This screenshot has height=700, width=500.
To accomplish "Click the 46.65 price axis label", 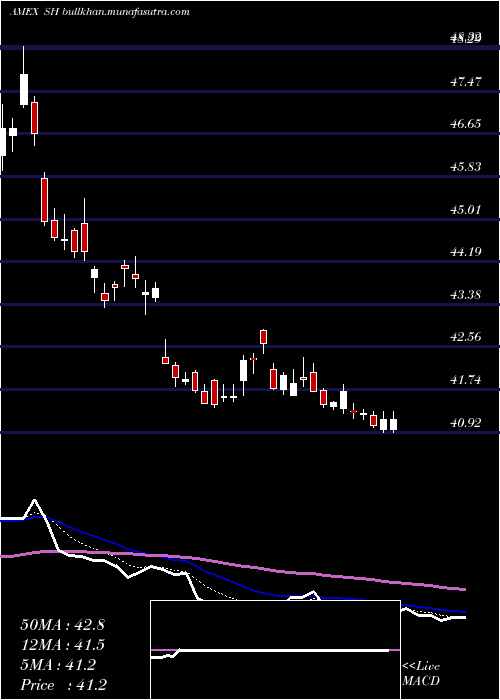I will point(466,124).
